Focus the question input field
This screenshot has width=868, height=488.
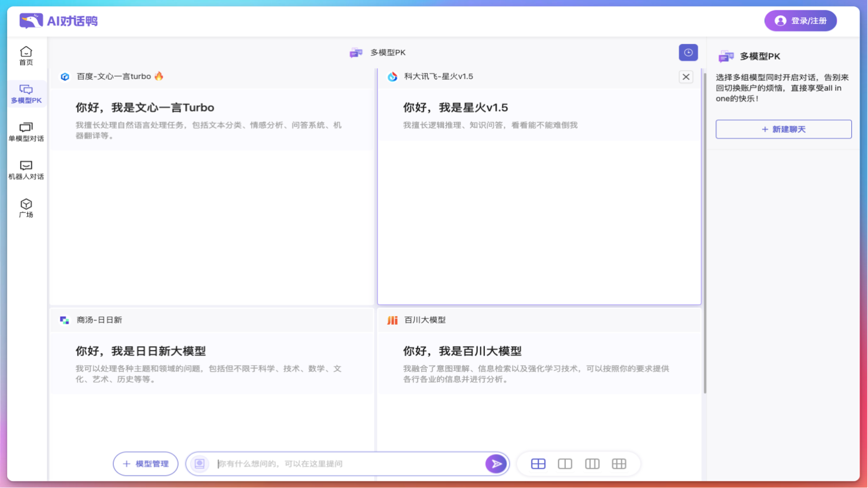pos(347,464)
